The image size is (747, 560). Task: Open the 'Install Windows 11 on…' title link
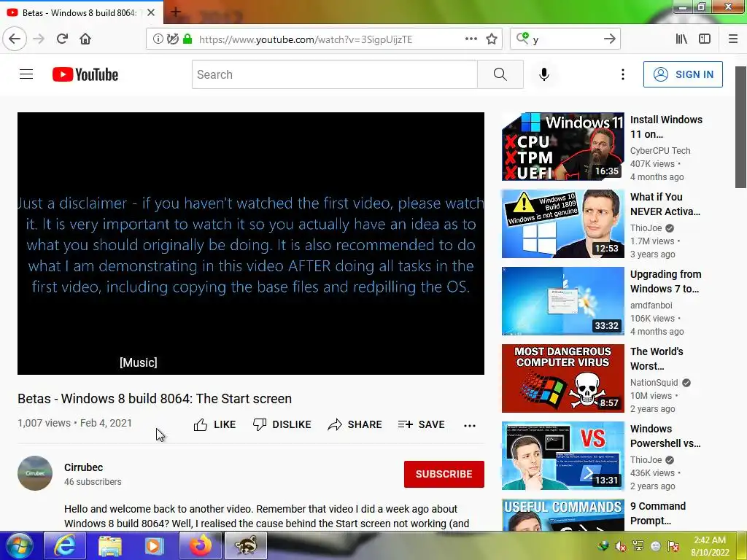click(x=666, y=127)
